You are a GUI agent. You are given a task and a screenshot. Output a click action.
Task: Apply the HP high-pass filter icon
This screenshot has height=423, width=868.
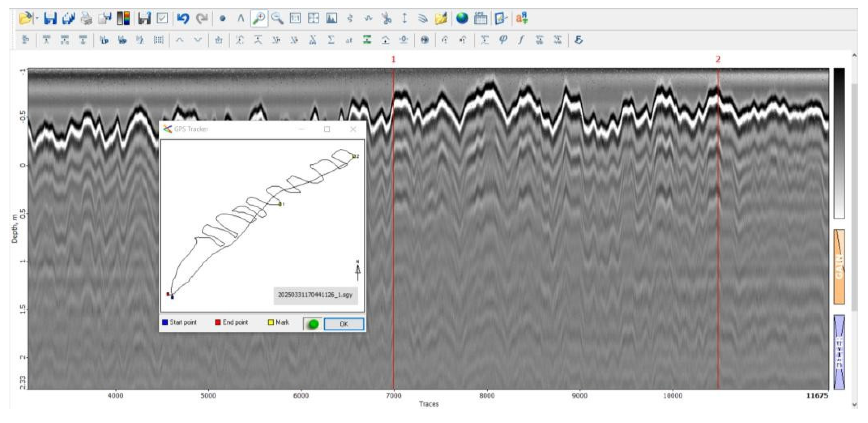(122, 40)
